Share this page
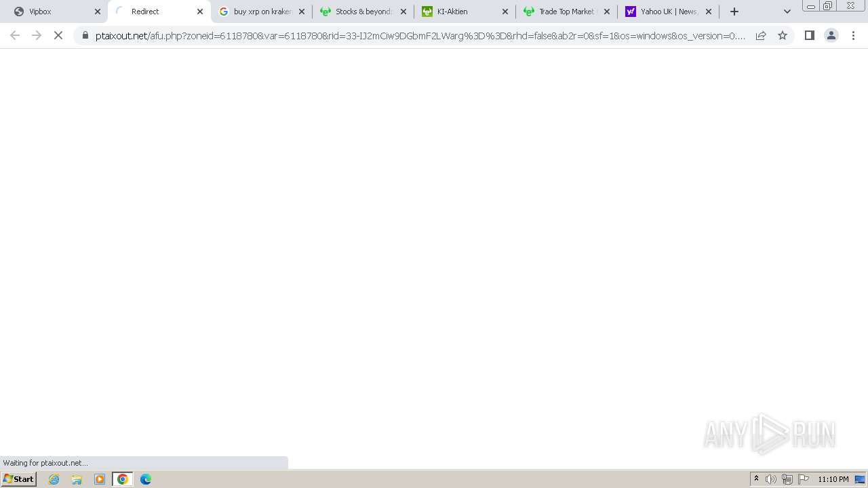Image resolution: width=868 pixels, height=488 pixels. click(x=761, y=35)
